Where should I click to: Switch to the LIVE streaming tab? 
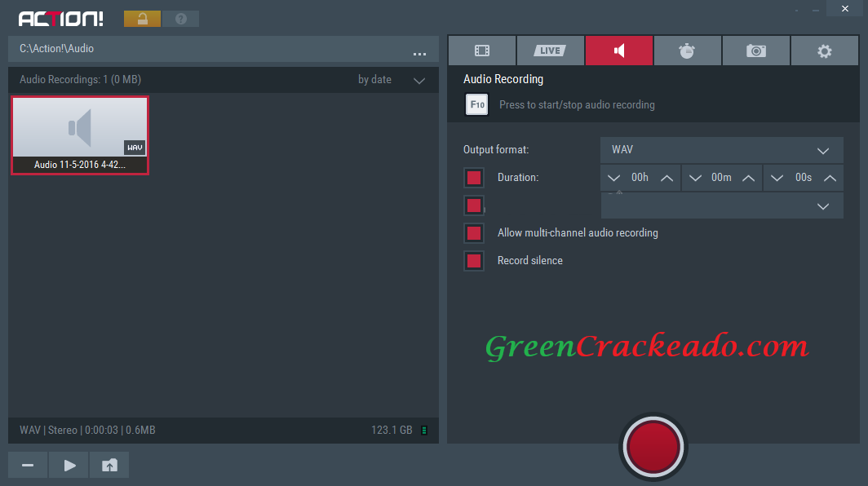(x=551, y=51)
